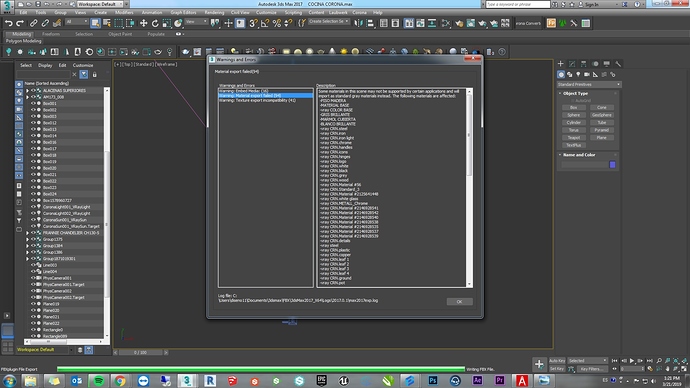Click OK in Warnings and Errors dialog
This screenshot has width=690, height=388.
click(x=459, y=302)
